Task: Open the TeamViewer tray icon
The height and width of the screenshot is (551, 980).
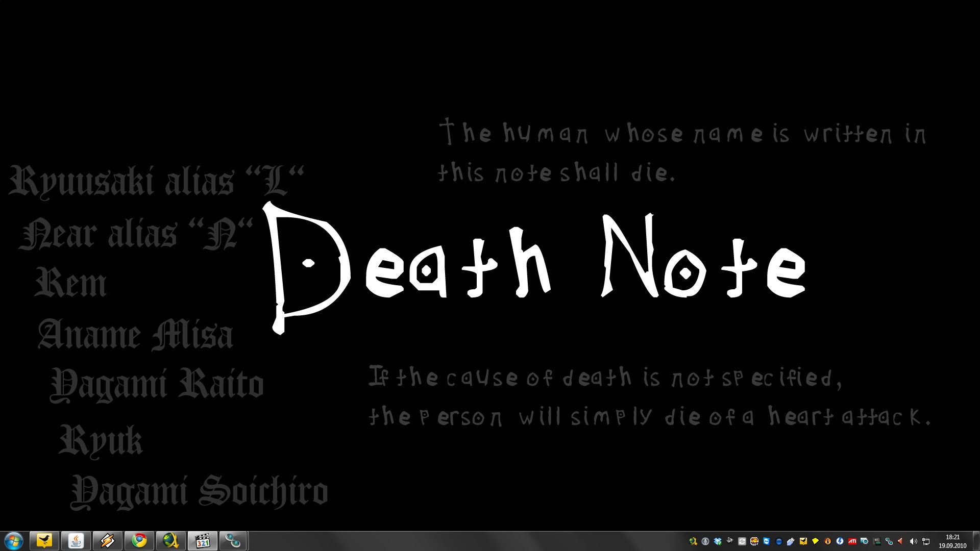Action: [766, 541]
